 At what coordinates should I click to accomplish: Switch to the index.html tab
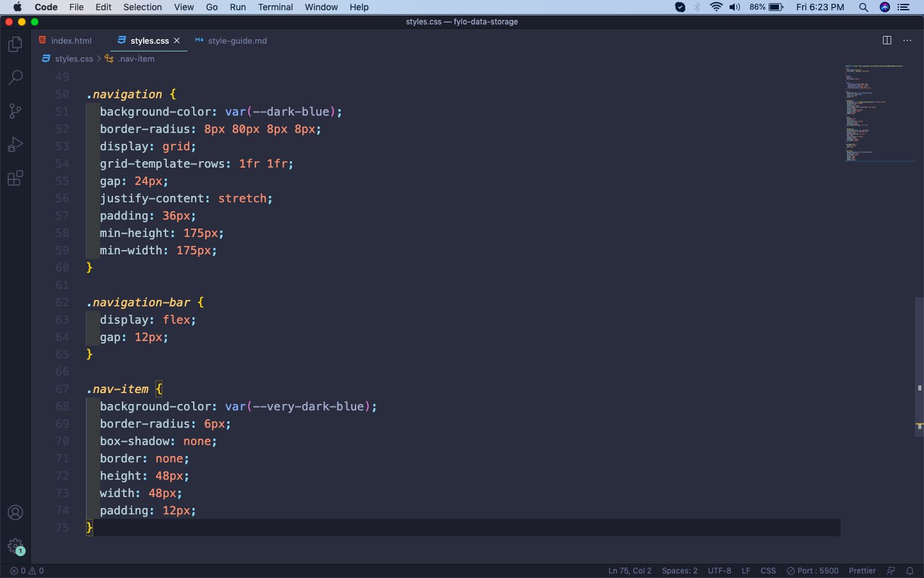[x=65, y=40]
